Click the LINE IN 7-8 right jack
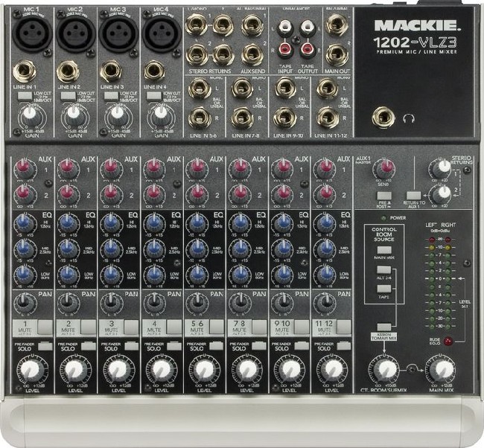Image resolution: width=484 pixels, height=448 pixels. tap(243, 118)
